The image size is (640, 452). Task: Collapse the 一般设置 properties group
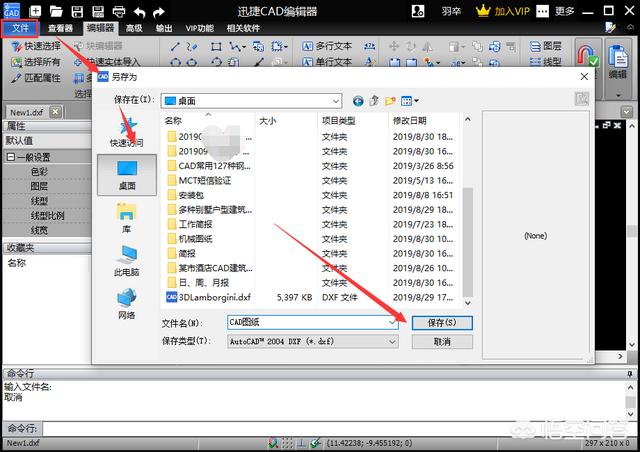(x=11, y=157)
